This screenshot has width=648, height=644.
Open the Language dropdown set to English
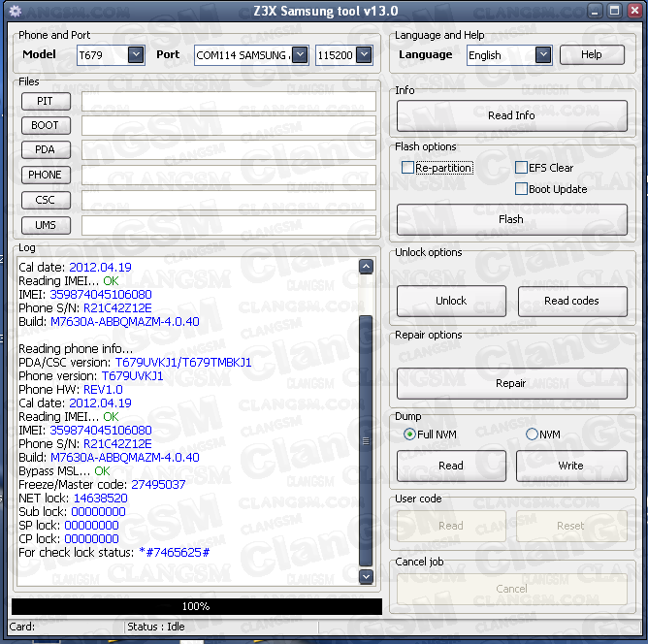pos(543,54)
